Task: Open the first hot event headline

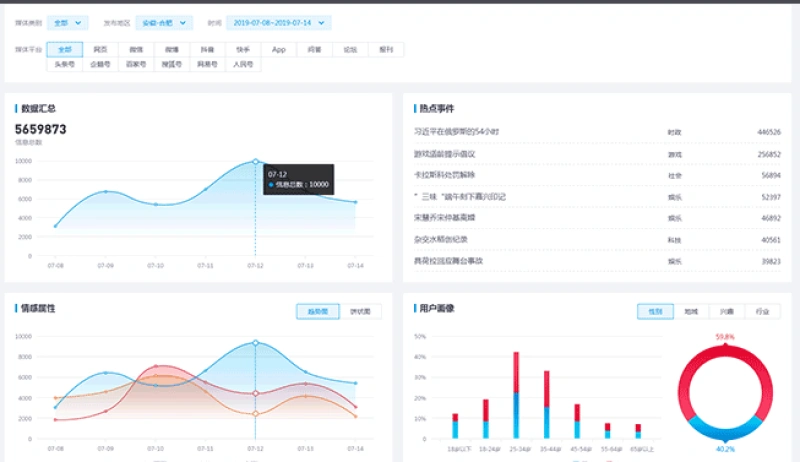Action: 456,132
